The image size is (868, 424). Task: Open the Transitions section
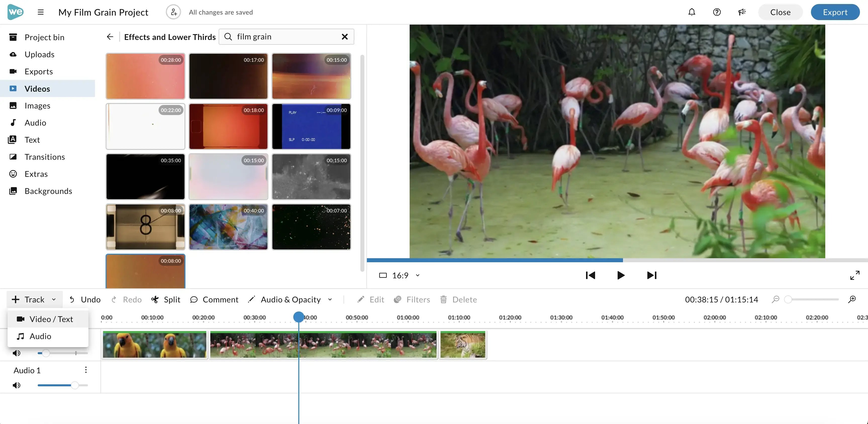click(x=47, y=157)
